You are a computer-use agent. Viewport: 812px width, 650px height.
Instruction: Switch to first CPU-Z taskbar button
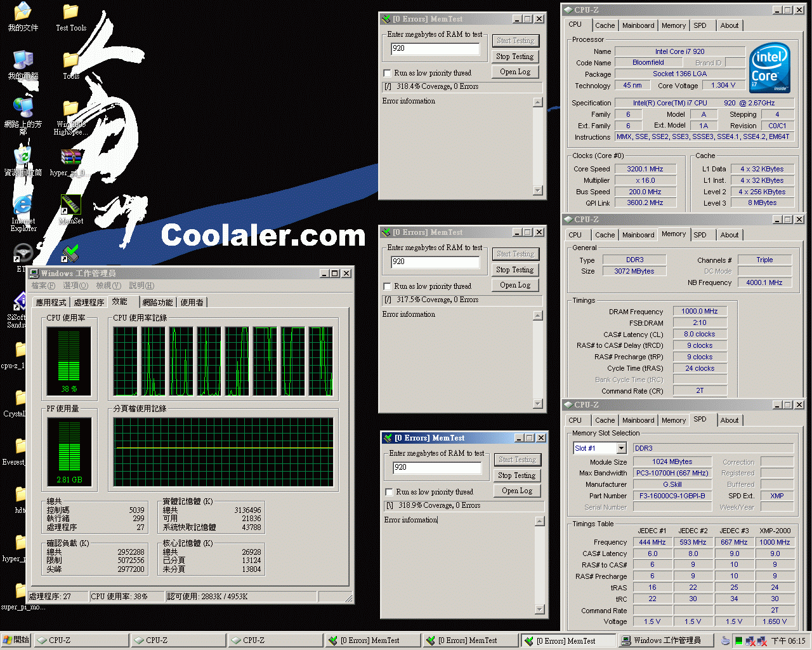(81, 640)
